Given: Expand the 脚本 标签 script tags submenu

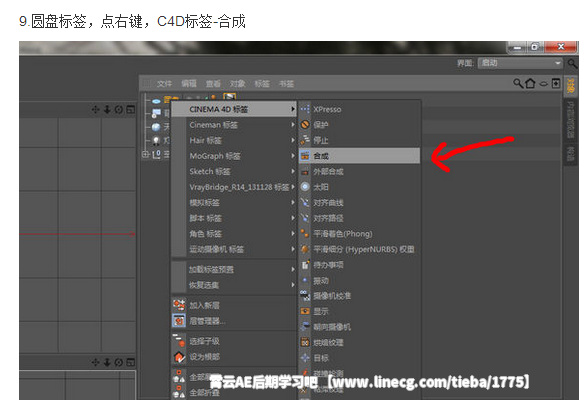Looking at the screenshot, I should 234,218.
